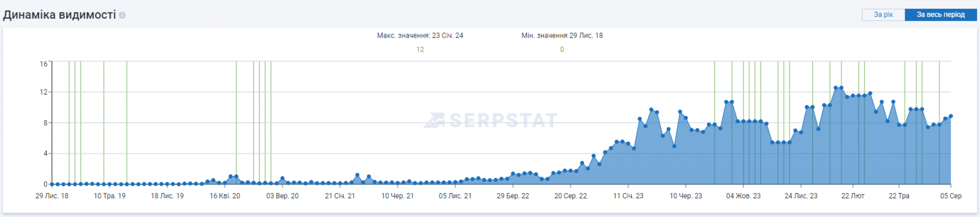This screenshot has height=217, width=980.
Task: Select the За весь період tab
Action: 941,15
